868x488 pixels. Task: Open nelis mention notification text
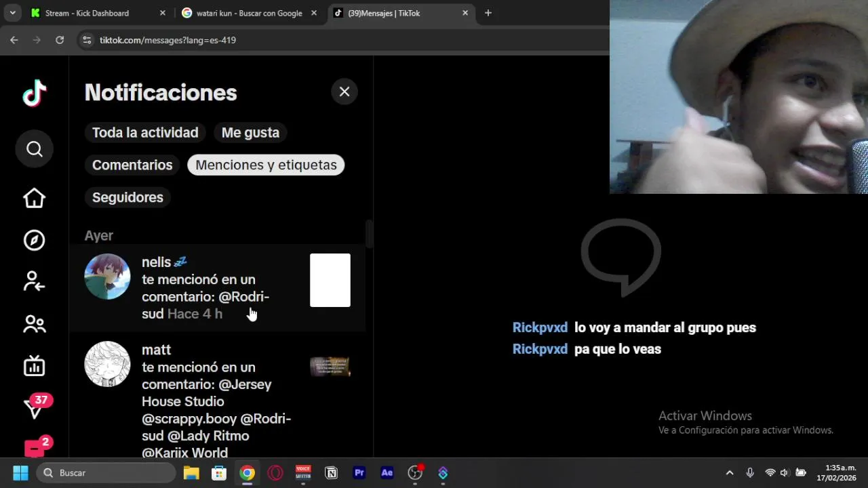click(205, 297)
